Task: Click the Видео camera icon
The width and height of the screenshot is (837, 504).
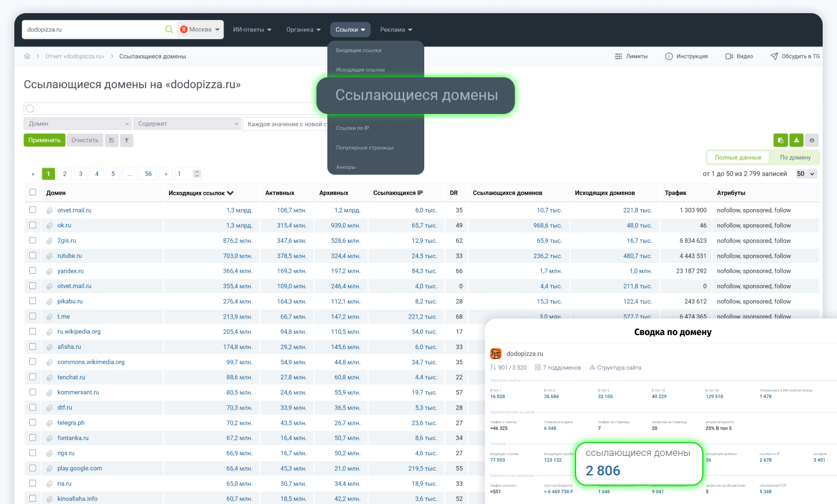Action: click(729, 56)
